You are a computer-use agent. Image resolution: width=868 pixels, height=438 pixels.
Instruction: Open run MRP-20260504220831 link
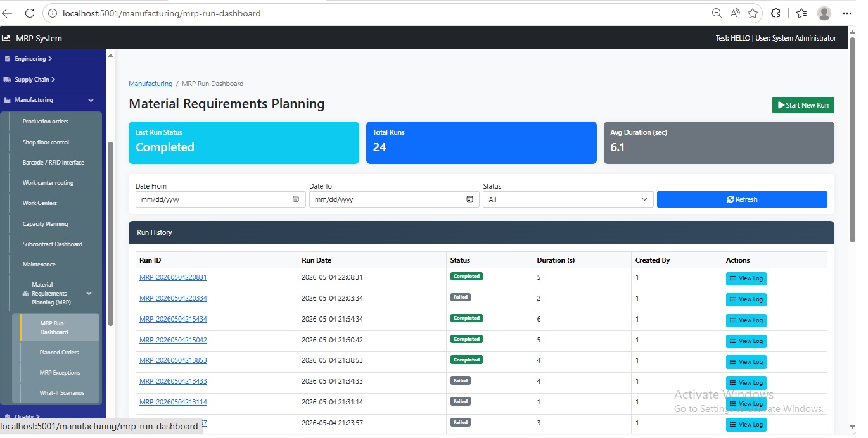point(173,277)
